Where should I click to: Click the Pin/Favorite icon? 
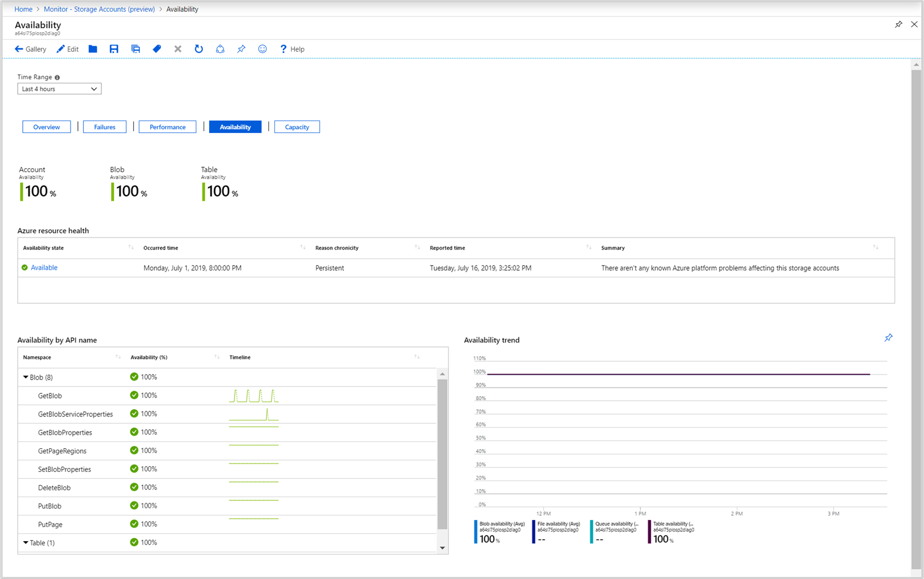point(241,49)
